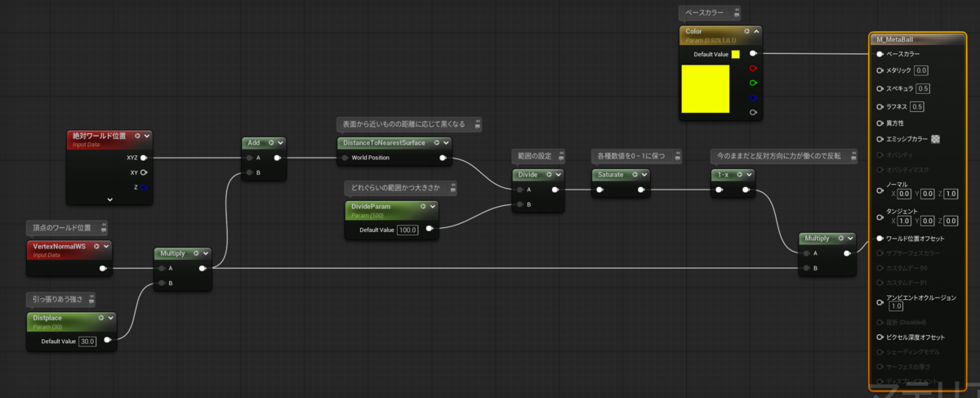This screenshot has height=398, width=980.
Task: Click the ワールド位置オフセット input pin
Action: tap(880, 239)
